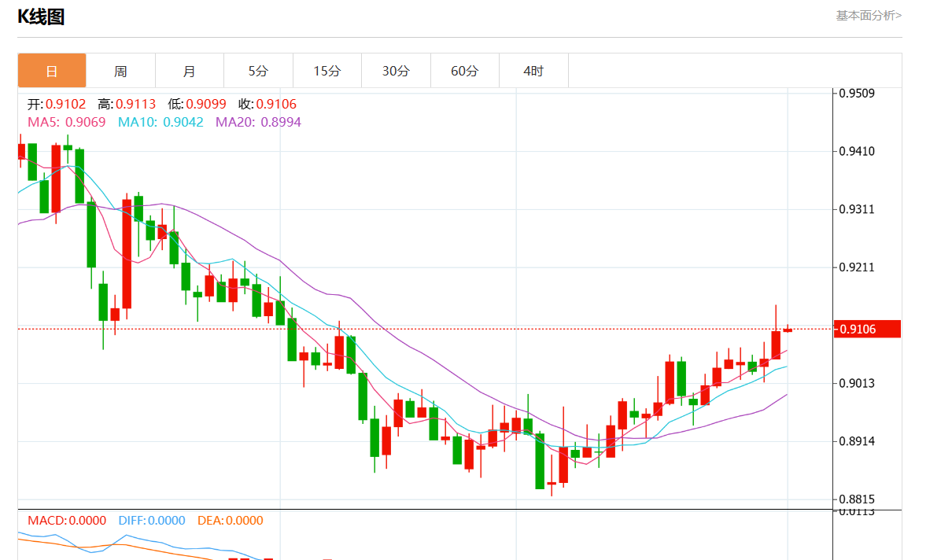
Task: Click the 开:0.9102 open price value
Action: 57,104
